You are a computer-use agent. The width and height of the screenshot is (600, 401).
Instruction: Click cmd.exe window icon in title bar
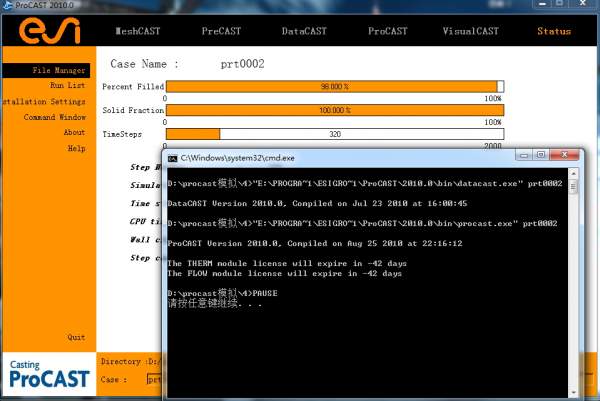point(173,158)
